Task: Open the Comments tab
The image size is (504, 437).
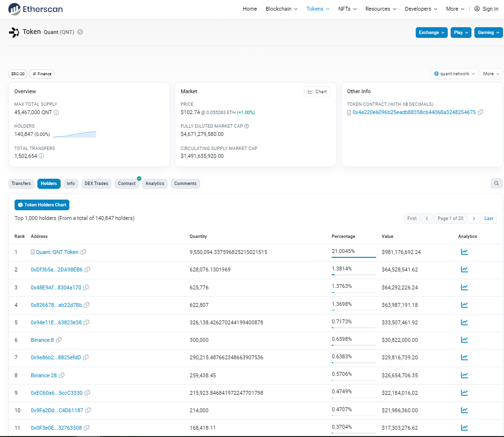Action: pos(185,184)
